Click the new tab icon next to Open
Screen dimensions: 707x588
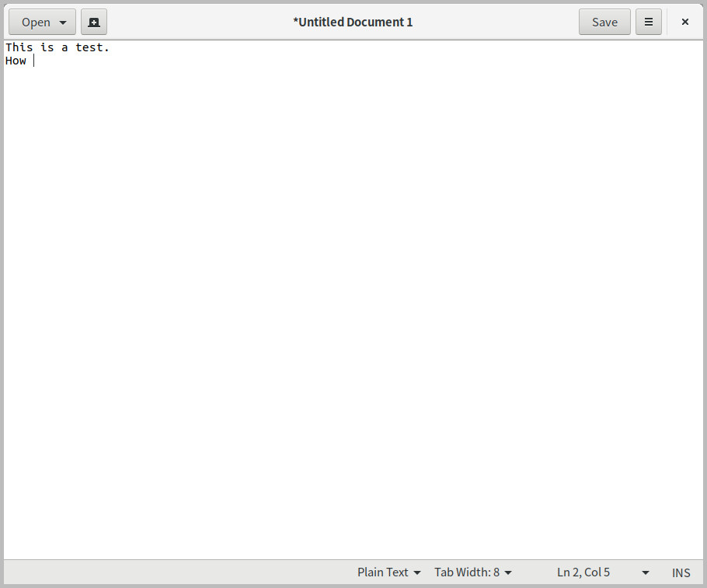93,22
